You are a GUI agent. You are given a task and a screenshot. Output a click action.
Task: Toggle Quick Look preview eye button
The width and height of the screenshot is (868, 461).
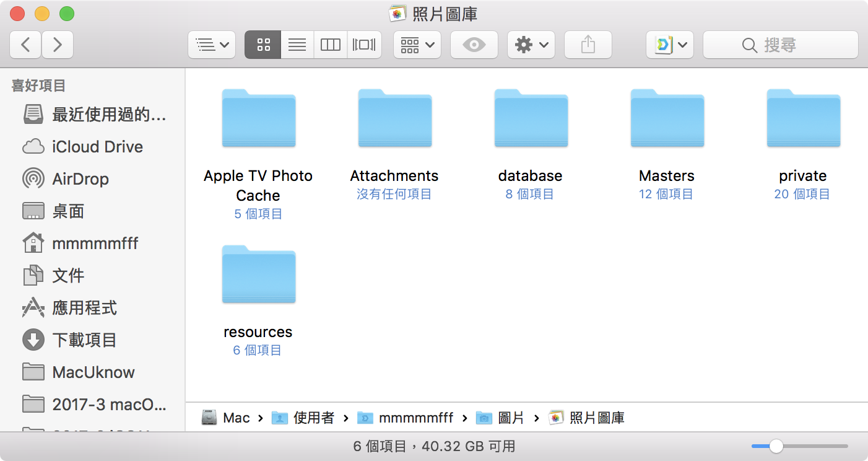[x=474, y=45]
